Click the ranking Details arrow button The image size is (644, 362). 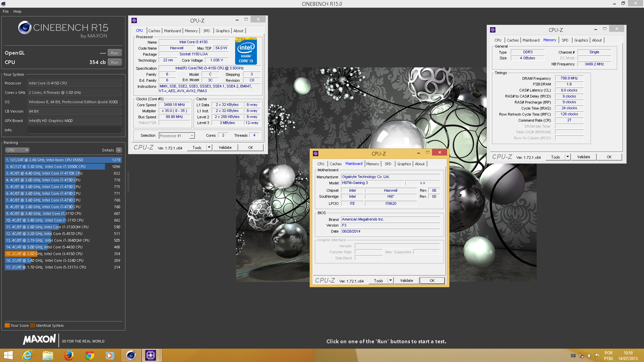click(x=119, y=150)
